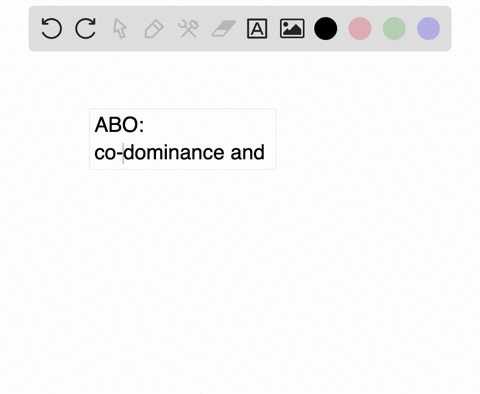Select the pen drawing tool
480x394 pixels.
pos(154,29)
